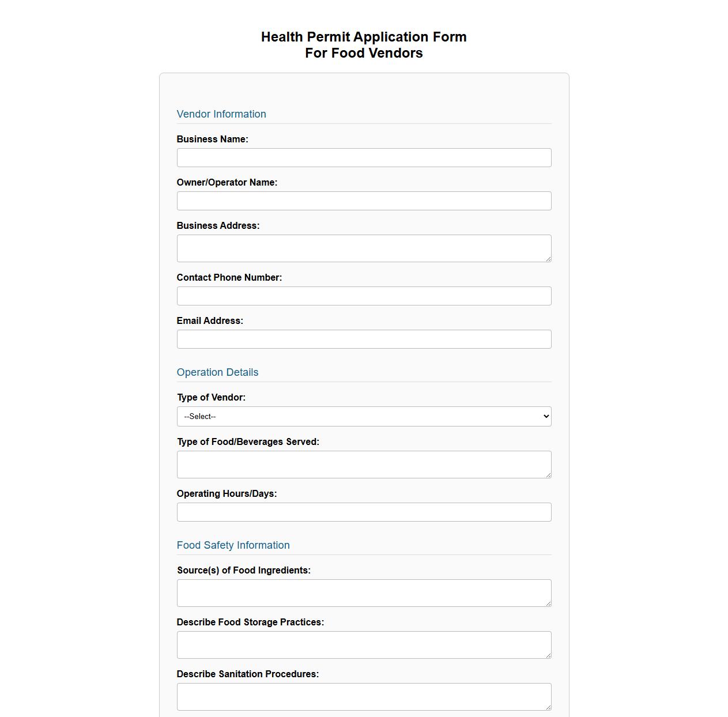
Task: Click the Email Address label
Action: click(210, 320)
